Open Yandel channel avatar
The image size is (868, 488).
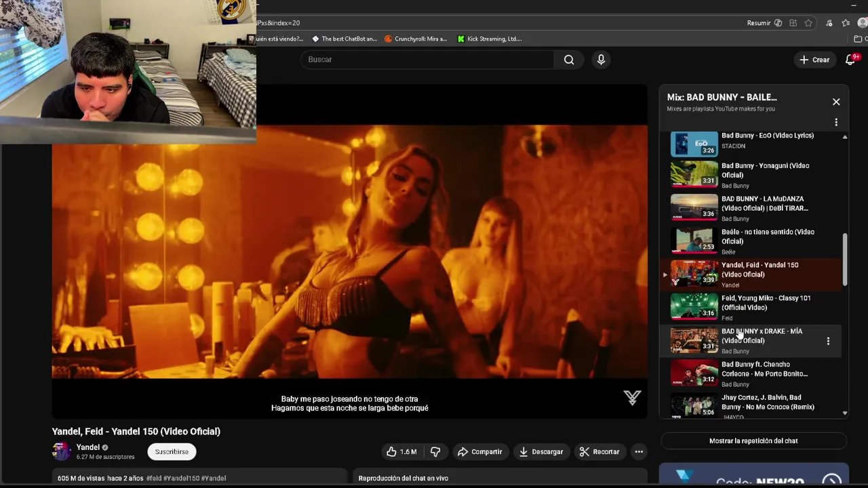click(62, 451)
